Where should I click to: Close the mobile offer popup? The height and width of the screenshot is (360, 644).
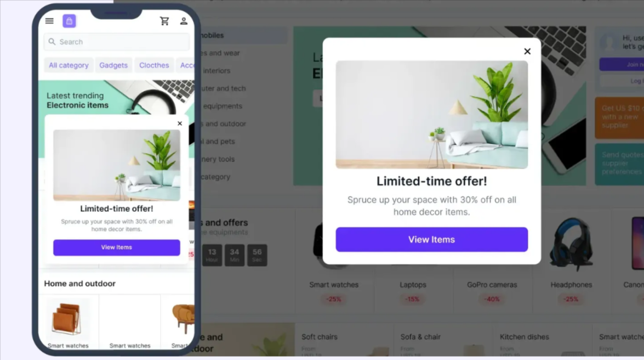(179, 123)
